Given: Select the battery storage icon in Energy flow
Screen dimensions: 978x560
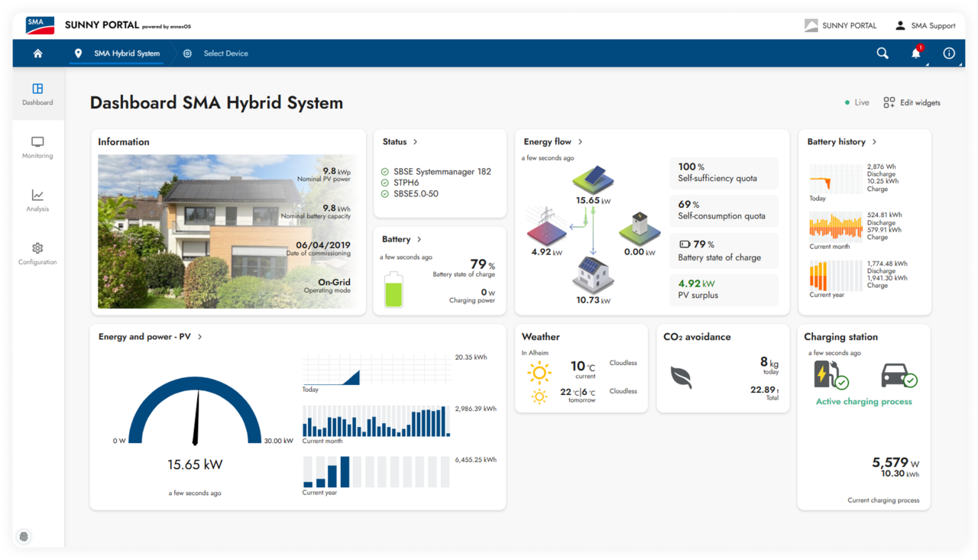Looking at the screenshot, I should pos(640,228).
